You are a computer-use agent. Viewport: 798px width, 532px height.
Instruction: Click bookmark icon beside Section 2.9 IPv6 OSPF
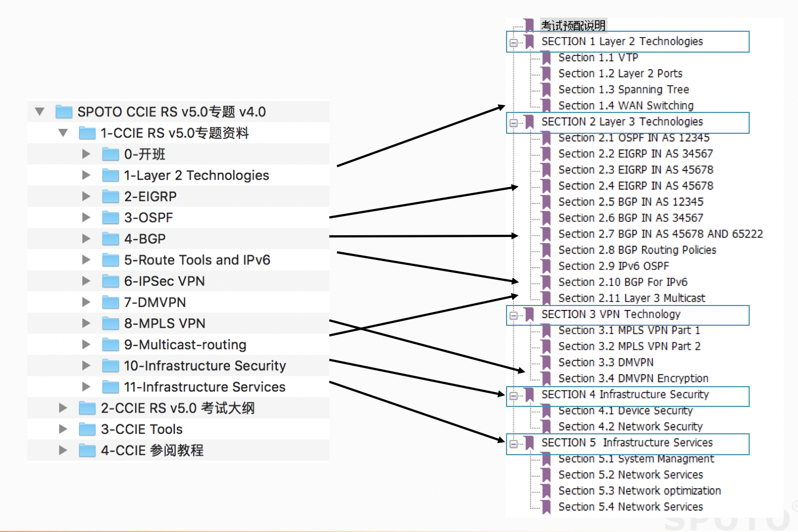(546, 266)
